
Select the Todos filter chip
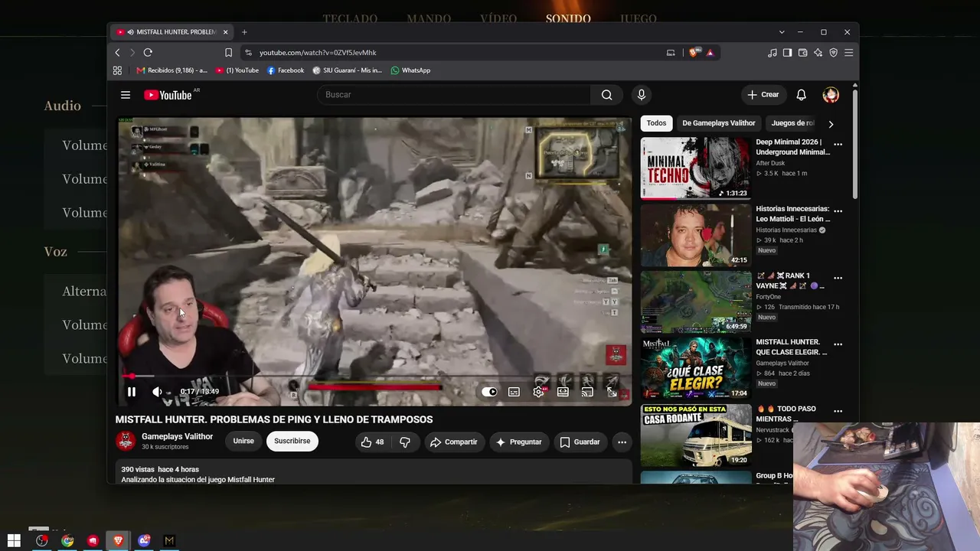(656, 123)
